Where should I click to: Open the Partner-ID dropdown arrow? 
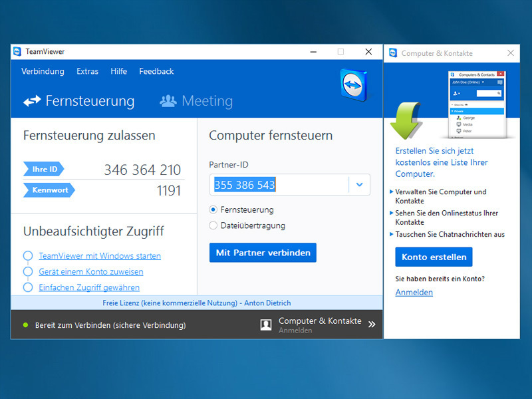(x=359, y=185)
